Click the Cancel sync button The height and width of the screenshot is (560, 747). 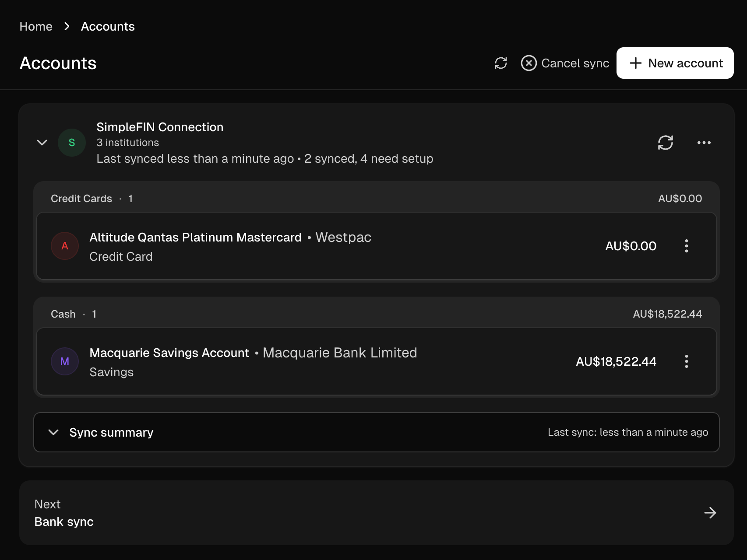coord(565,63)
